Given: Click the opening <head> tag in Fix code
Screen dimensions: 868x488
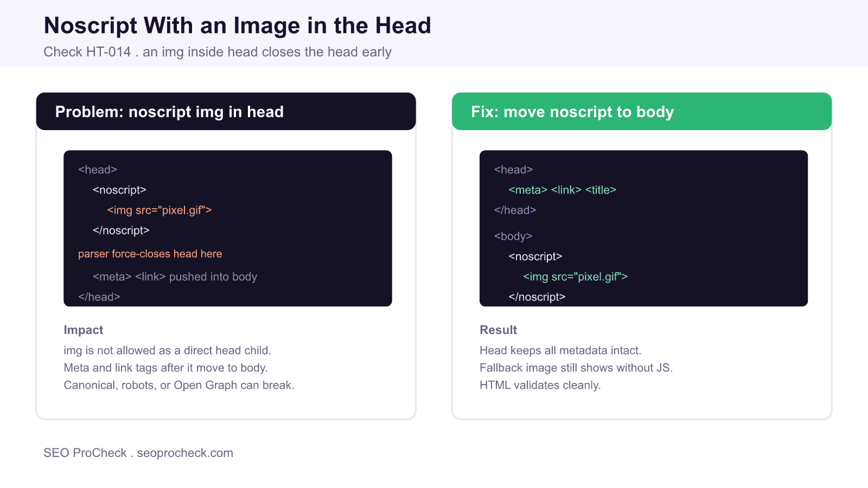Looking at the screenshot, I should [514, 170].
